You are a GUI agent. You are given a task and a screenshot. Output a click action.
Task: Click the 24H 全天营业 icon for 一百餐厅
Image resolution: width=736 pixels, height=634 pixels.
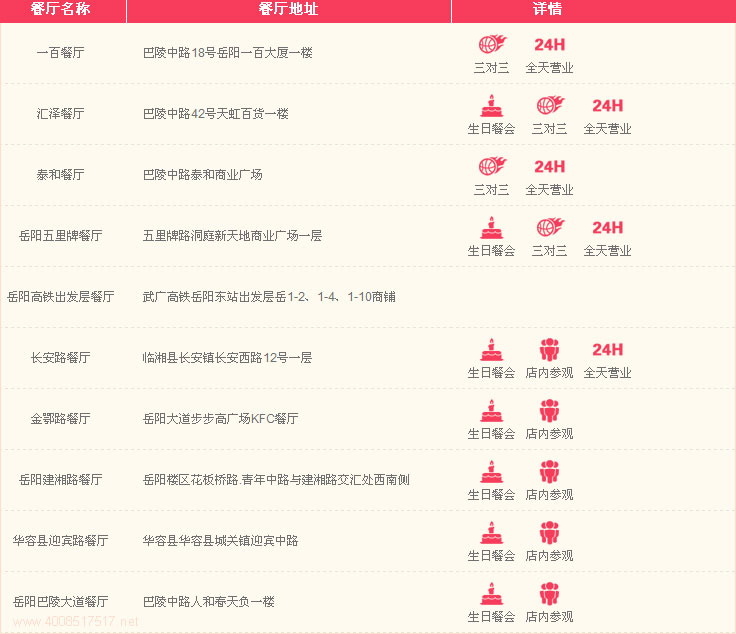coord(549,45)
